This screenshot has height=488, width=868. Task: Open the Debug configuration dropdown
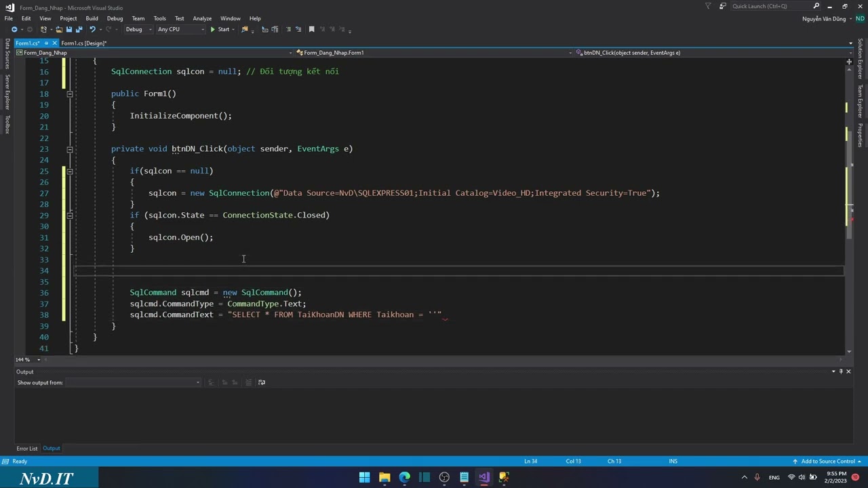[x=138, y=29]
